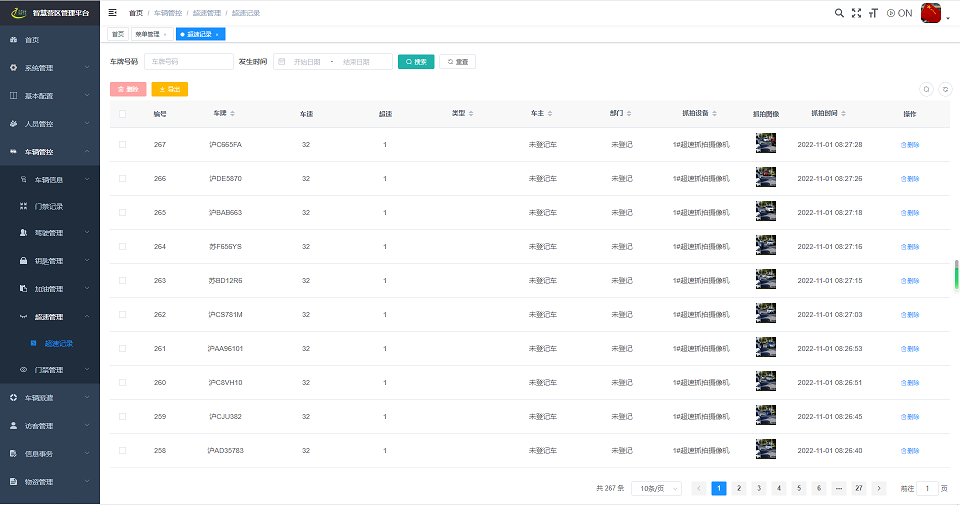This screenshot has height=506, width=961.
Task: Check the select-all checkbox in table header
Action: [x=122, y=114]
